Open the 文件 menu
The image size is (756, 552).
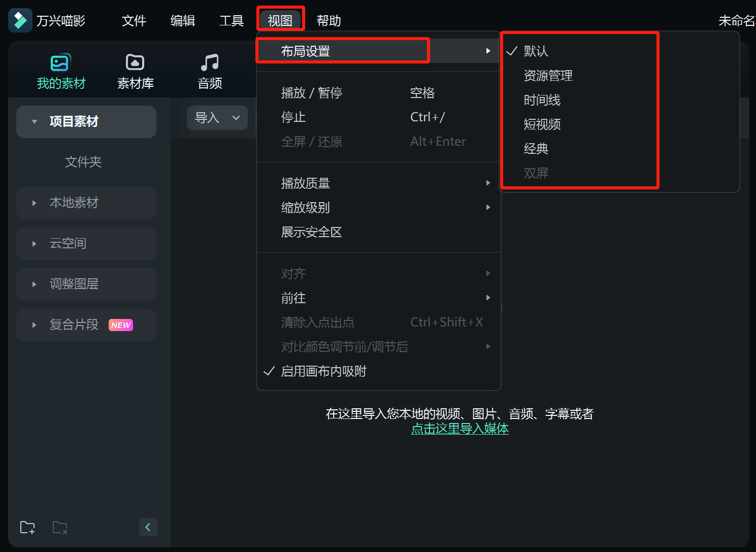tap(134, 20)
